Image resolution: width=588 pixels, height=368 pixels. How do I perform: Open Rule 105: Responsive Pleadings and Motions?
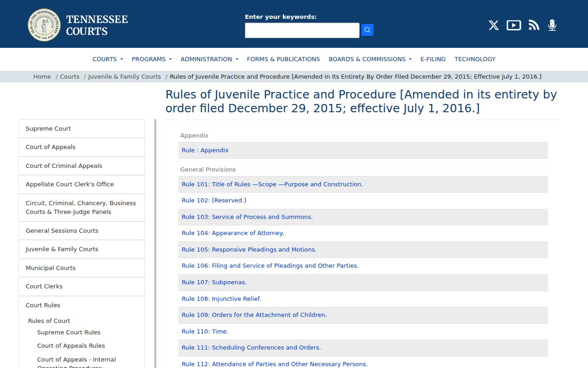(x=249, y=250)
